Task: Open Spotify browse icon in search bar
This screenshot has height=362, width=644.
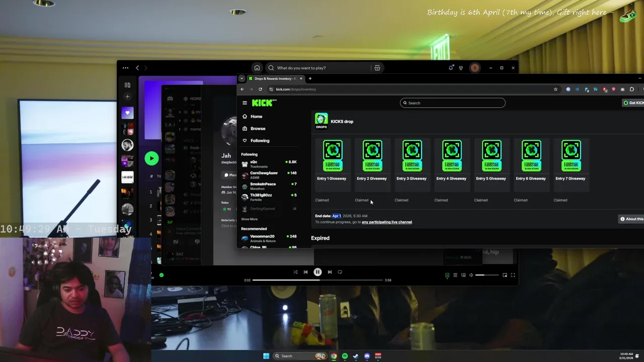Action: (377, 68)
